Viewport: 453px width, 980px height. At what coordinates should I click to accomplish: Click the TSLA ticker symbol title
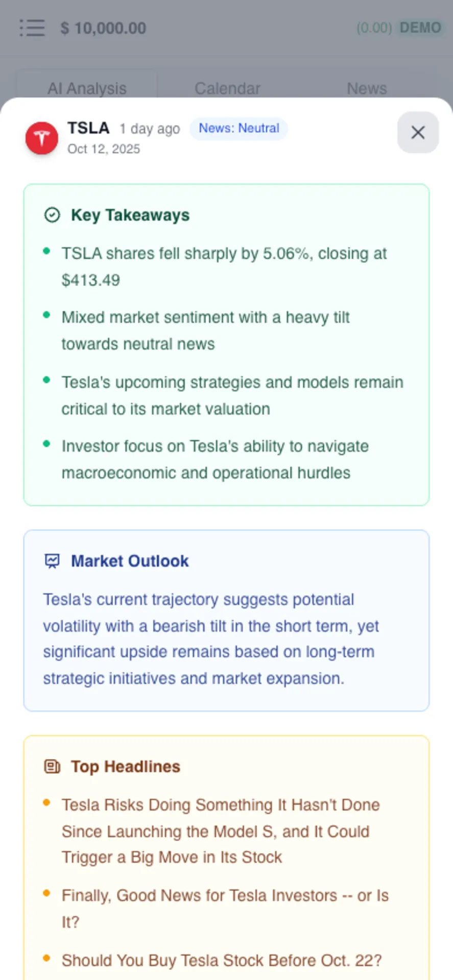tap(88, 128)
